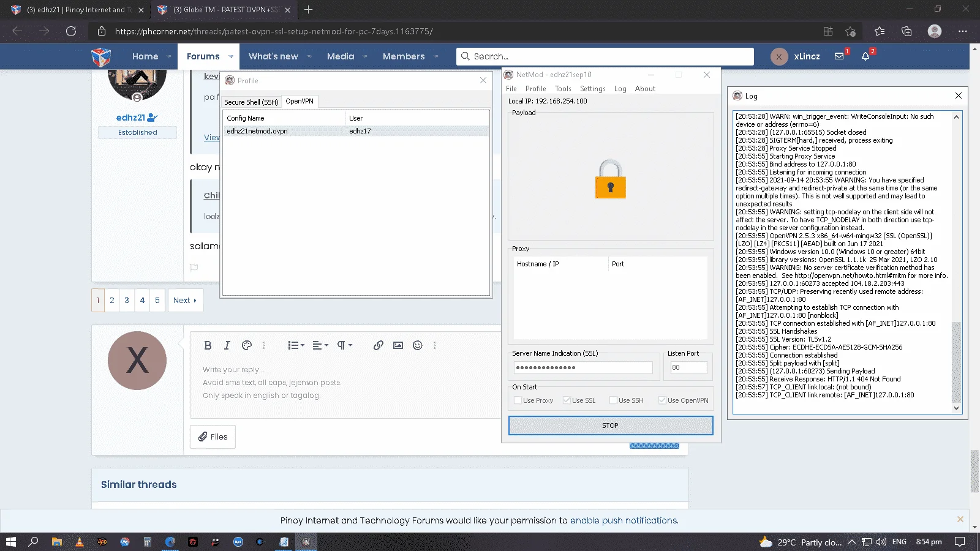Open Microsoft Edge from taskbar

coord(170,542)
